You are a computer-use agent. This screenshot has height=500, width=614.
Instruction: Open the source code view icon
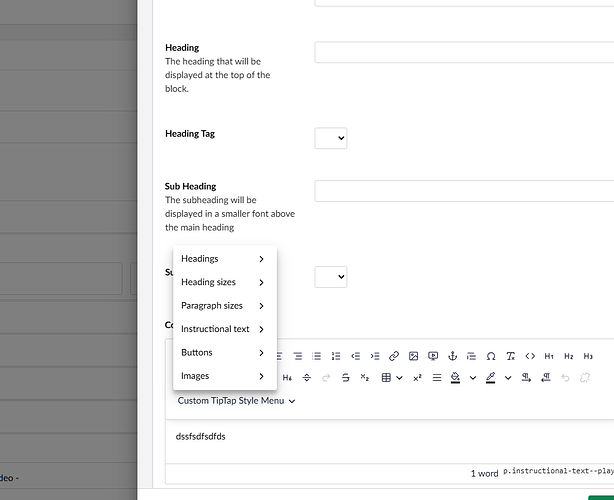point(530,356)
